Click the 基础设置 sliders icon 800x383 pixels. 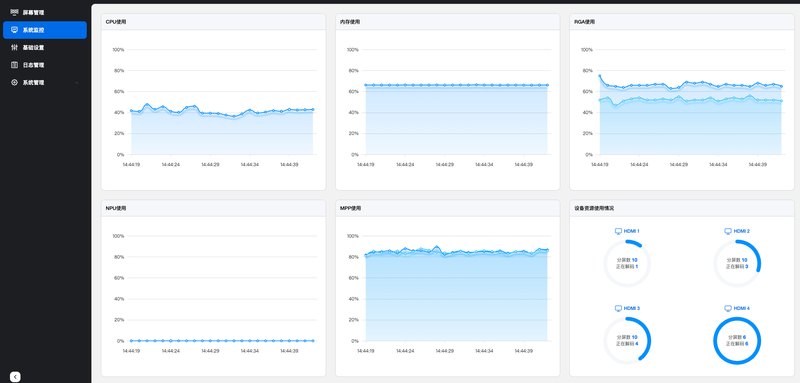(14, 47)
